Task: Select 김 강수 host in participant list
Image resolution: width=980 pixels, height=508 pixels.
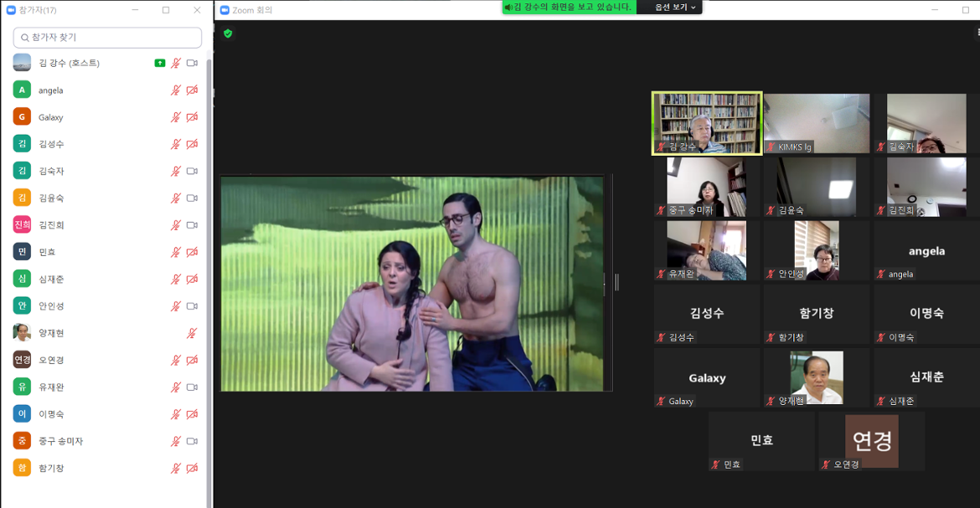Action: coord(69,64)
